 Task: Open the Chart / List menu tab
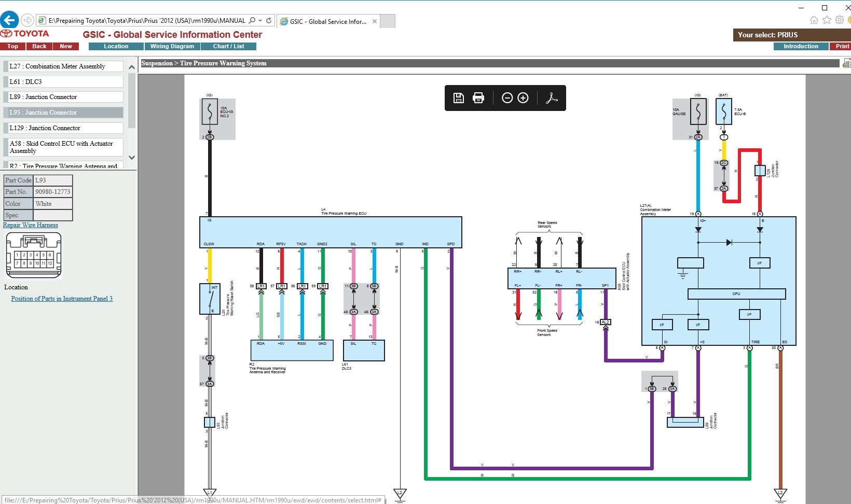point(228,46)
